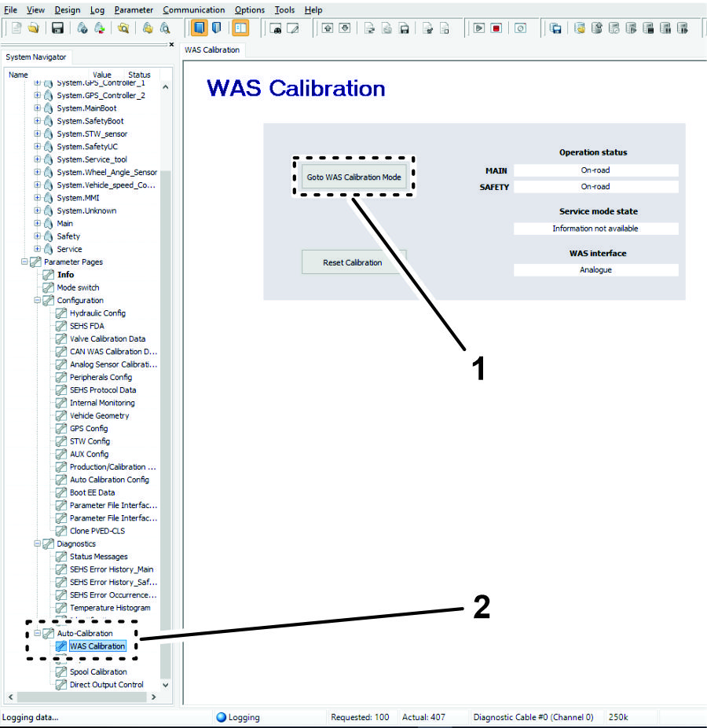Image resolution: width=707 pixels, height=728 pixels.
Task: Toggle the highlighted split-pane layout icon
Action: click(x=240, y=28)
